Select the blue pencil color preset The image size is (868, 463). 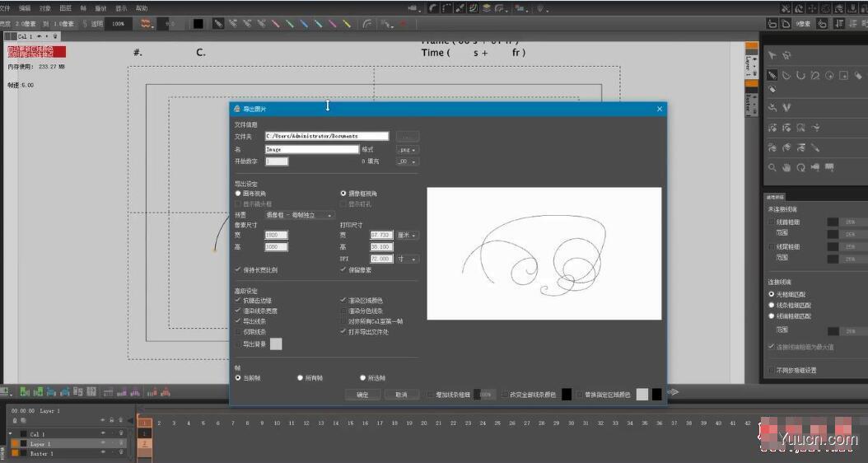(x=304, y=24)
